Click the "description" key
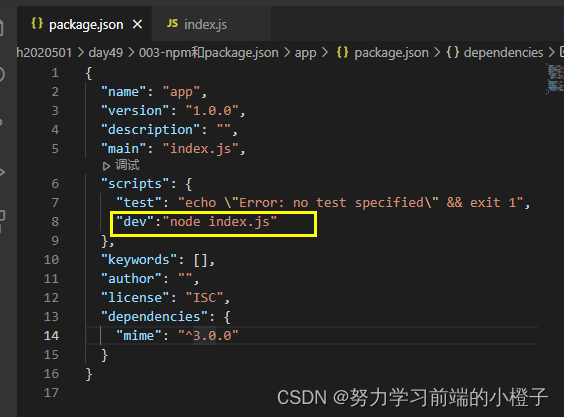The height and width of the screenshot is (417, 564). [150, 130]
